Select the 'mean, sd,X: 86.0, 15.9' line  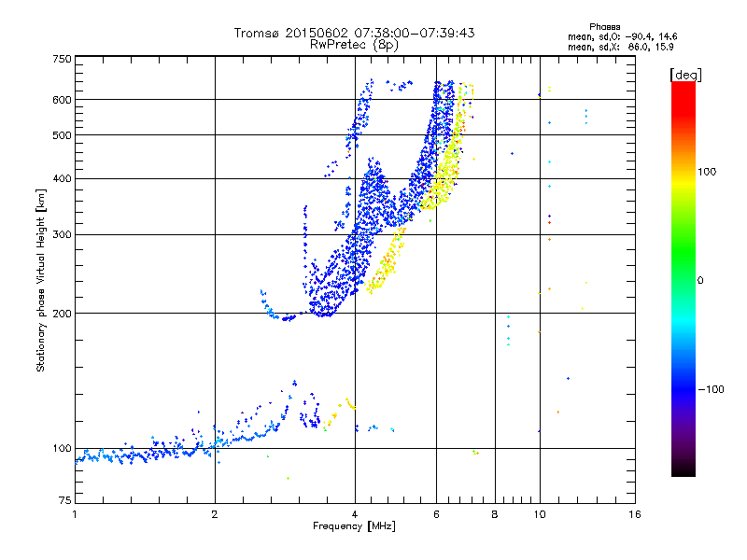click(x=621, y=48)
